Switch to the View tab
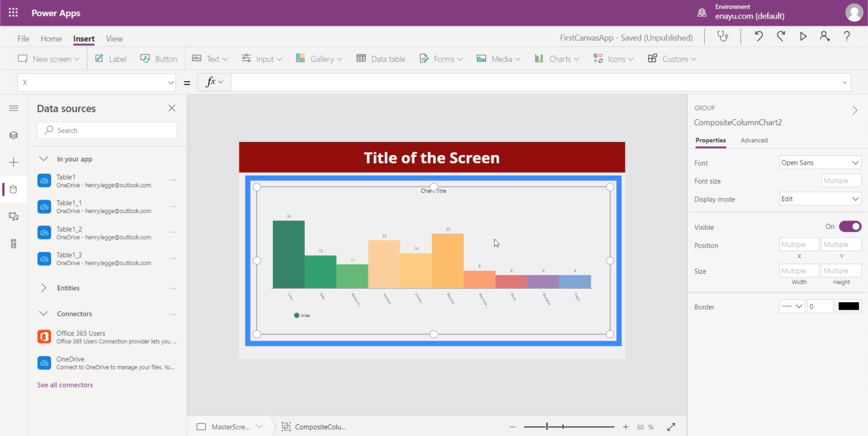 pyautogui.click(x=114, y=38)
